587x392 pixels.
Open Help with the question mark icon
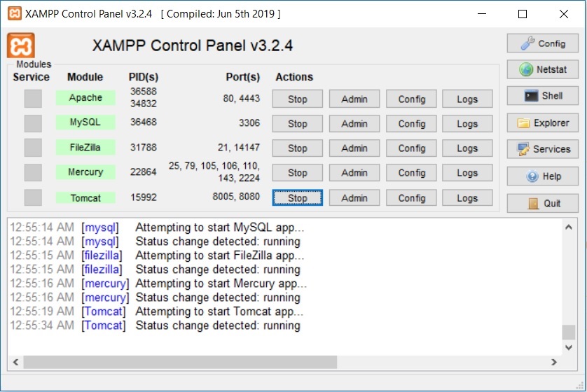[542, 176]
